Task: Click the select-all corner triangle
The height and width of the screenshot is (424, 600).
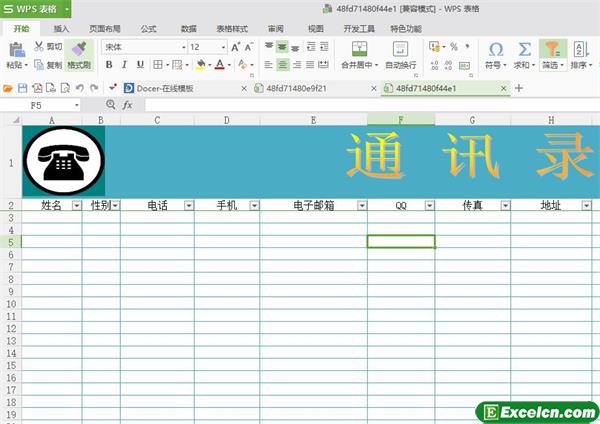Action: (16, 120)
